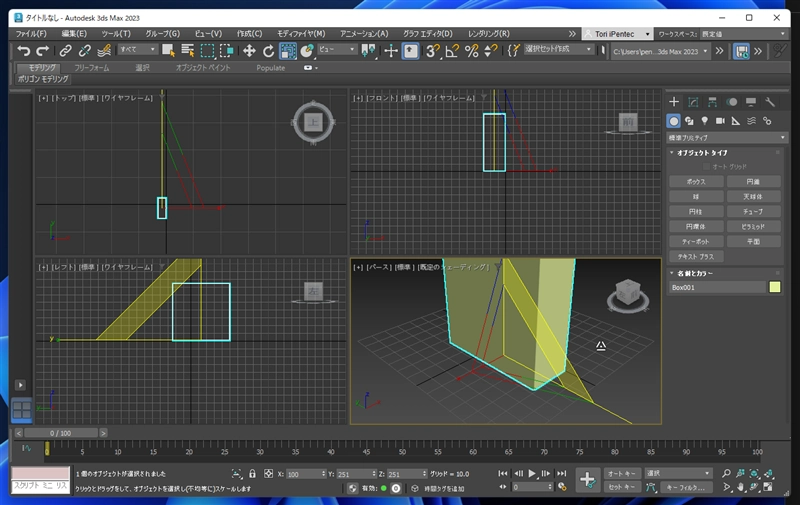The image size is (800, 505).
Task: Open the Hierarchy command panel tab
Action: (x=712, y=102)
